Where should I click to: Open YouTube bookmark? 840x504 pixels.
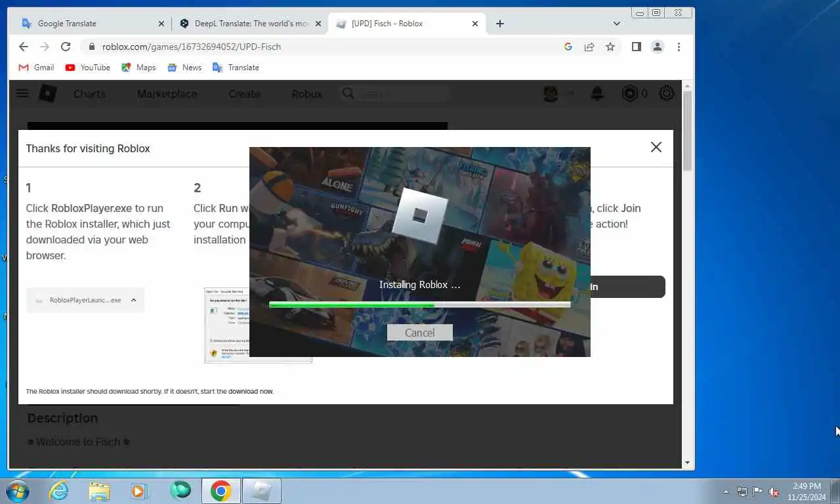[87, 68]
